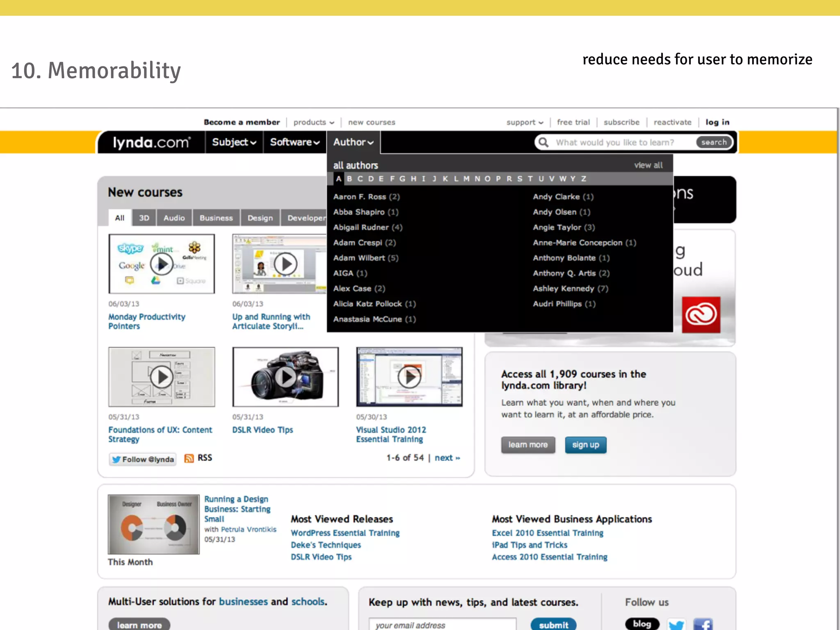Screen dimensions: 840x630
Task: Open Petrula Vrontikis author link
Action: [x=249, y=530]
